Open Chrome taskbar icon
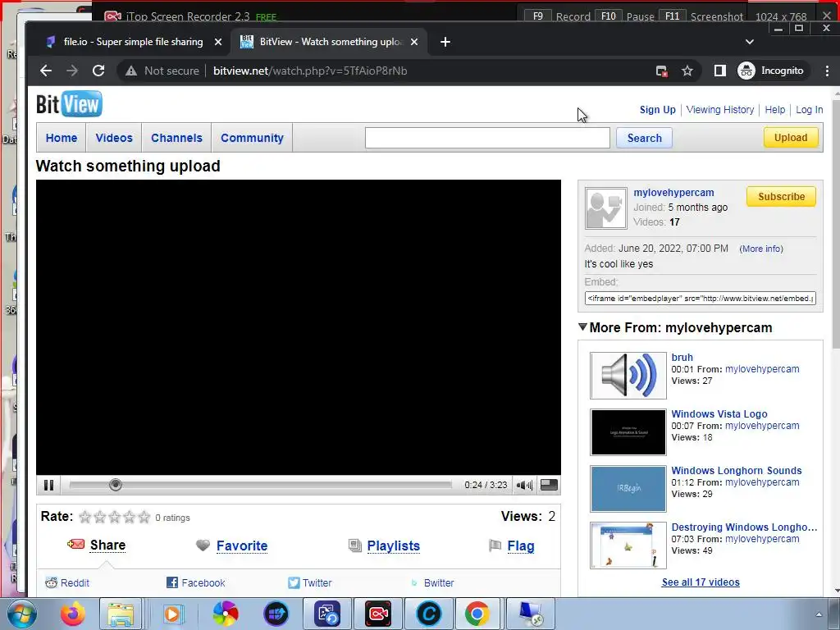Viewport: 840px width, 630px height. [x=477, y=614]
